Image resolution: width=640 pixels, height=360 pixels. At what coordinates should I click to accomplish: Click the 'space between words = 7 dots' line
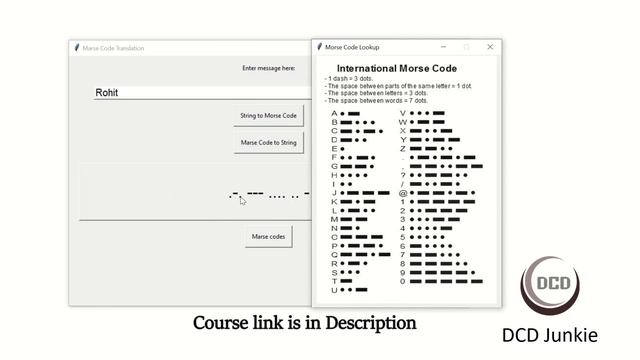coord(376,100)
